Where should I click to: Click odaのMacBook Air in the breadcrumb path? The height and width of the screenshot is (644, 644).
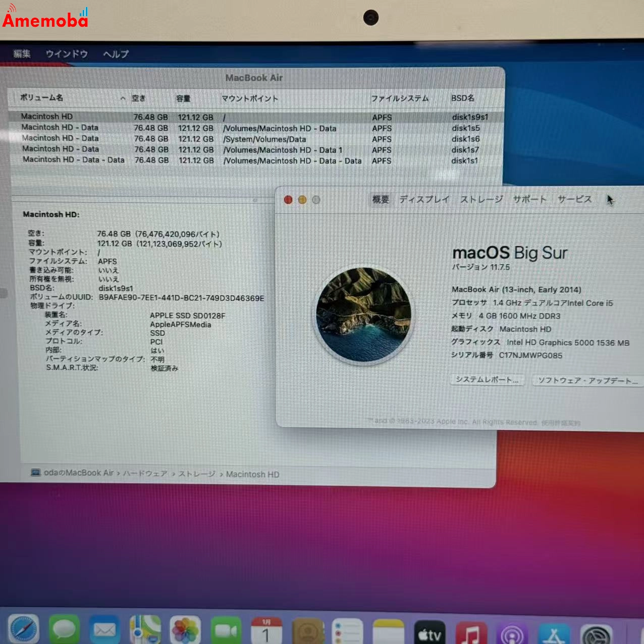(x=78, y=473)
